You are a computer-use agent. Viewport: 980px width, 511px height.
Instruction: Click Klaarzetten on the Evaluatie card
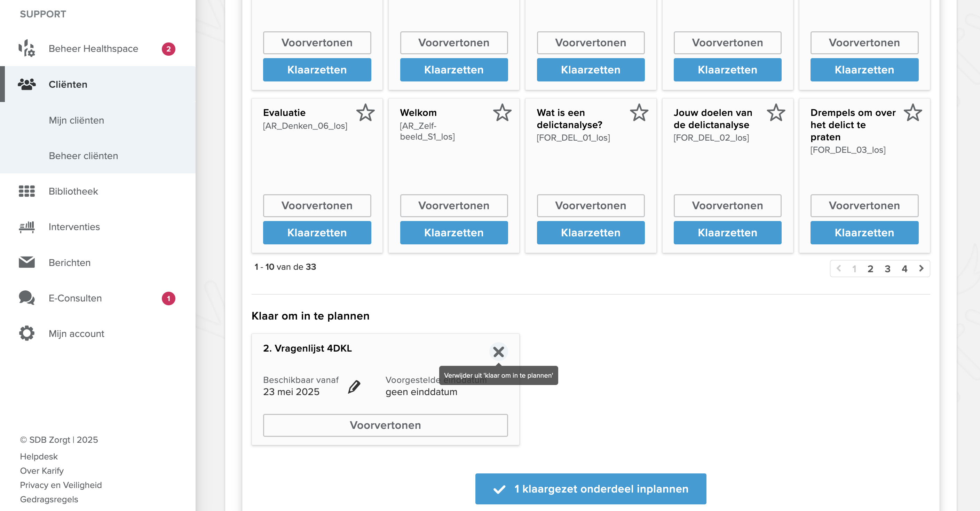[317, 233]
